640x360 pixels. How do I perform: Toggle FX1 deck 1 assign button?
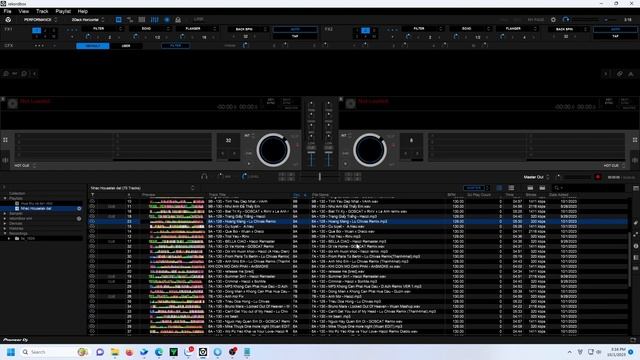point(36,31)
